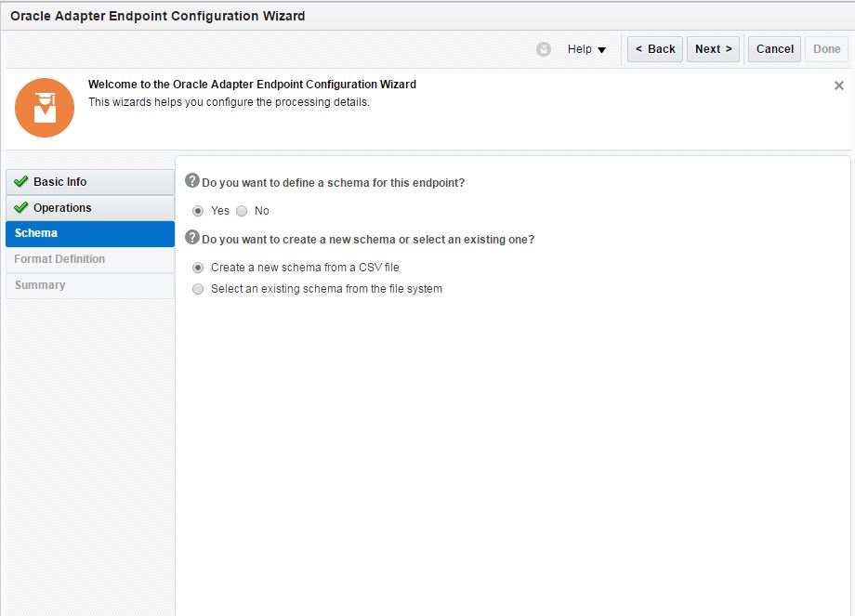Cancel the endpoint configuration wizard
The height and width of the screenshot is (616, 855).
(x=774, y=49)
